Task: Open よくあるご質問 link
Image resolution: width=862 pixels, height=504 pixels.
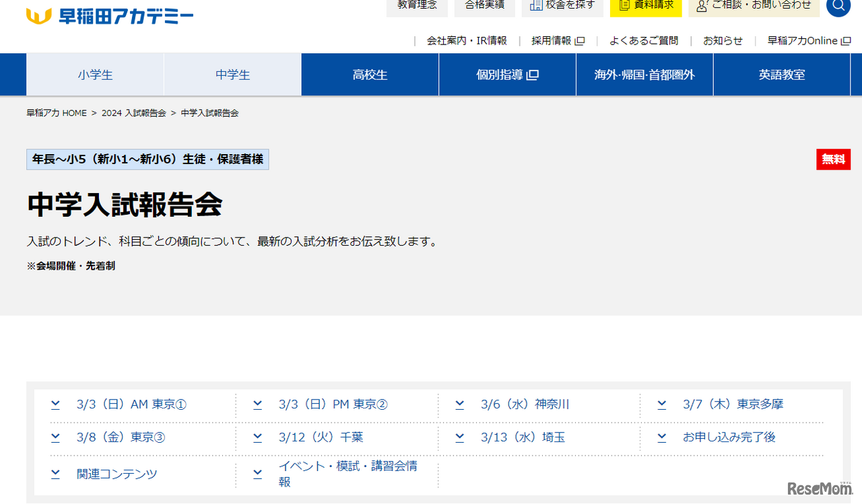Action: pyautogui.click(x=644, y=40)
